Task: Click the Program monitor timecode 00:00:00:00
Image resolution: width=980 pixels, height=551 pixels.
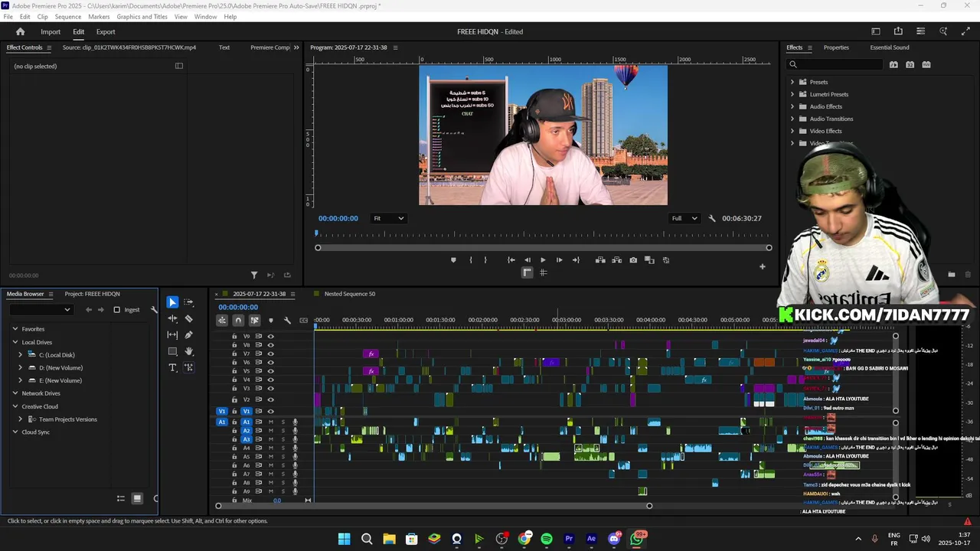Action: point(338,218)
